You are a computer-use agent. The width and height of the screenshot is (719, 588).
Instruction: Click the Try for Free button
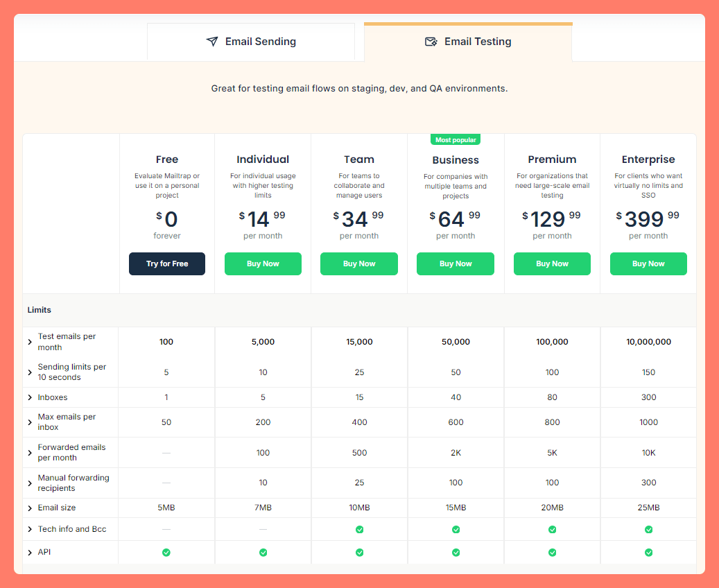point(167,263)
